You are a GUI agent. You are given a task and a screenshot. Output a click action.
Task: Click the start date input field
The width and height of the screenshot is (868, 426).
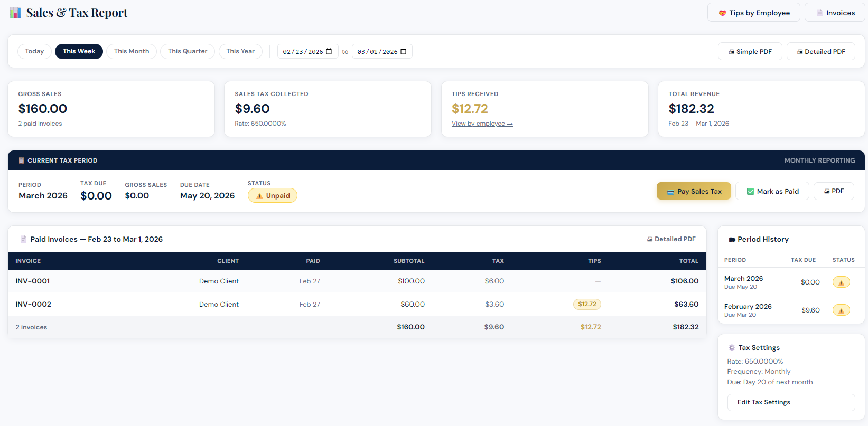[x=302, y=52]
